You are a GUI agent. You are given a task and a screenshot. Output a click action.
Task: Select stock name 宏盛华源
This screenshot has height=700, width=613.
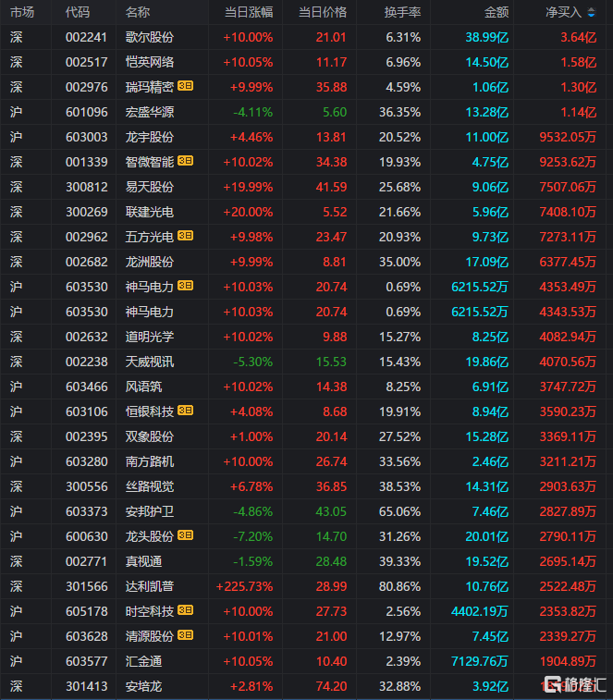[x=150, y=112]
